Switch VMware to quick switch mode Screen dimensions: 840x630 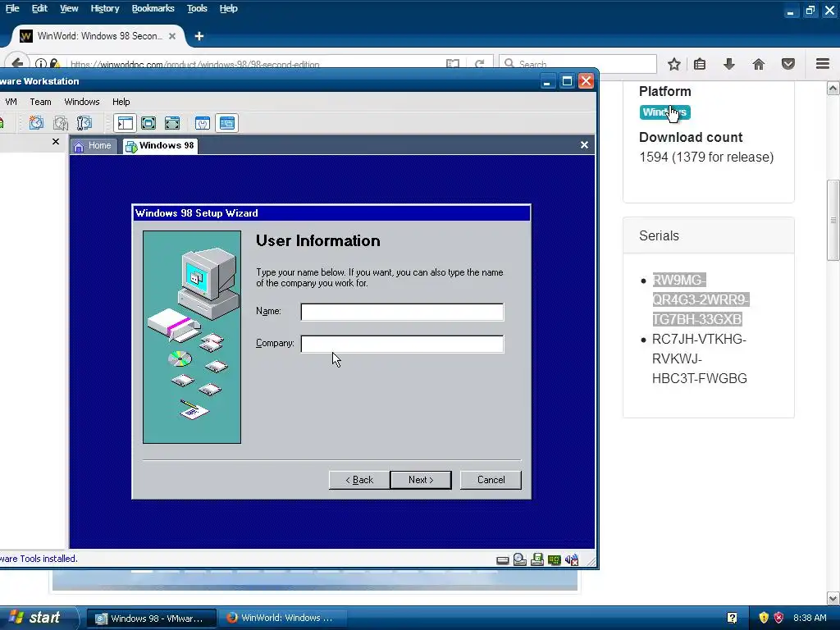[x=148, y=123]
